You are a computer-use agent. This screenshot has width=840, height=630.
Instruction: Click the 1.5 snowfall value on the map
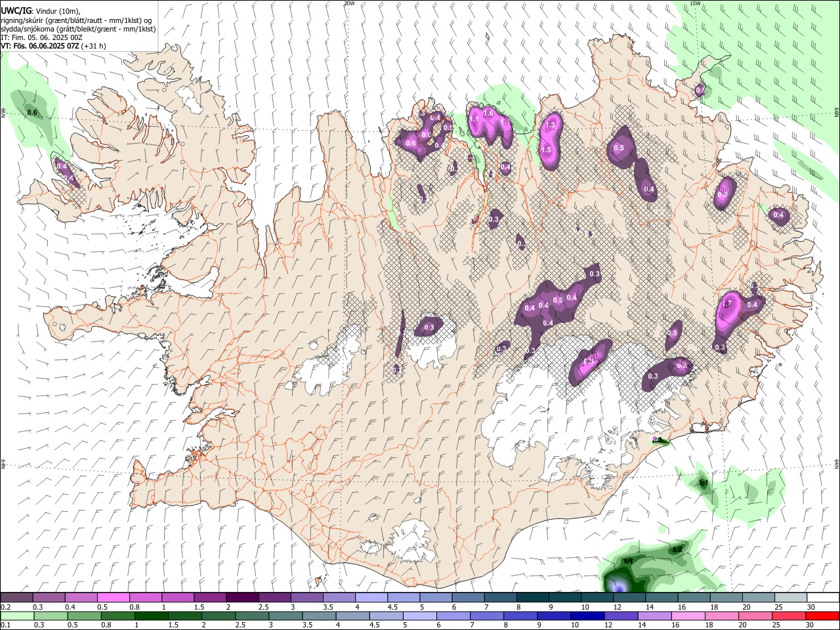coord(546,150)
